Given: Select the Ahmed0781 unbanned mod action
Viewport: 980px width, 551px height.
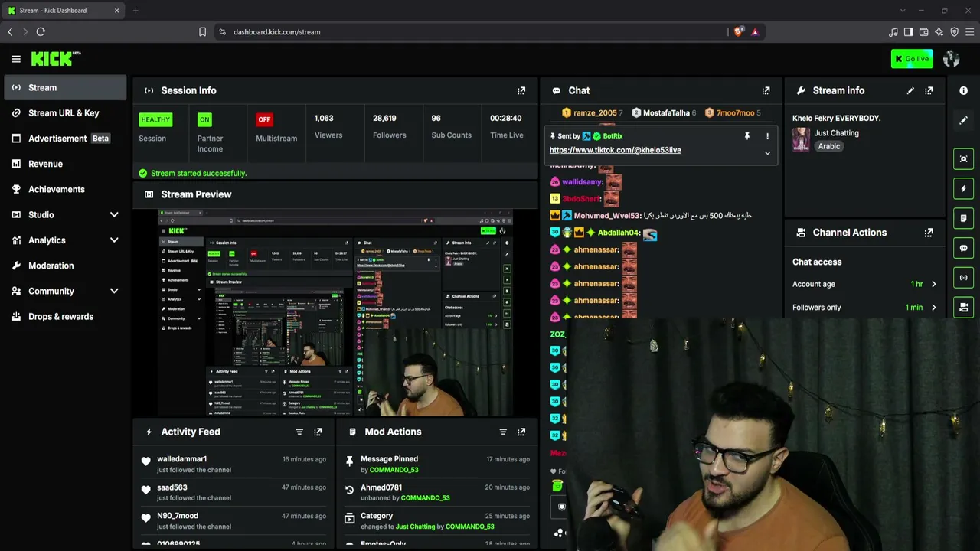Looking at the screenshot, I should pos(436,492).
